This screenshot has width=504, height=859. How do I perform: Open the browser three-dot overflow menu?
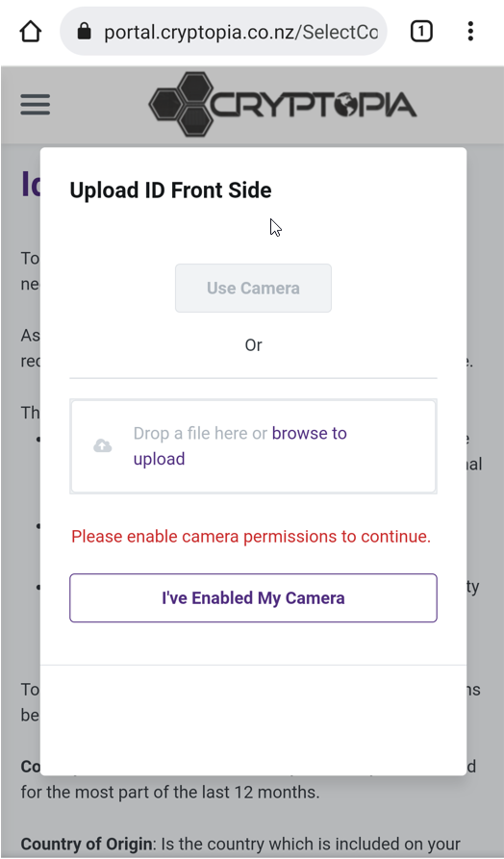[470, 32]
